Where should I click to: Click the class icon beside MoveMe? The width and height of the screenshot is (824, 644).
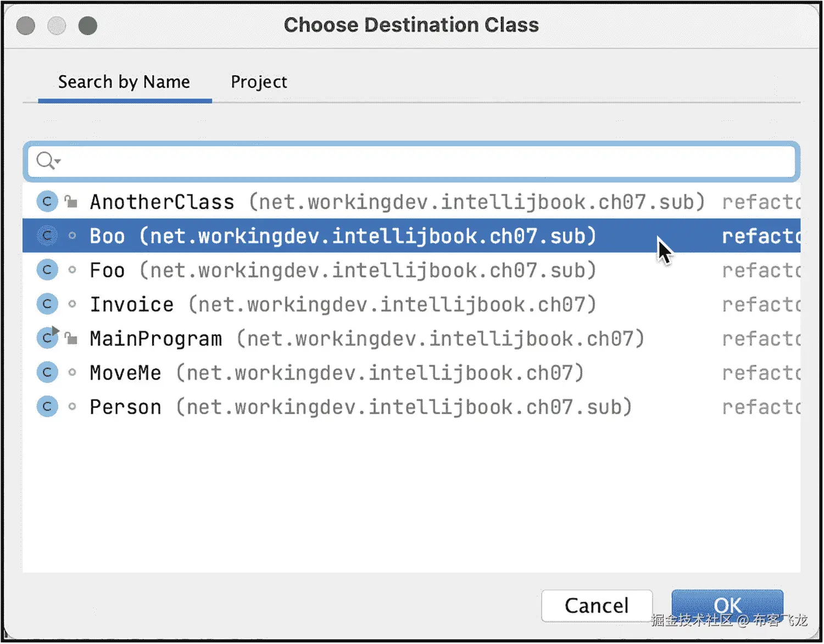point(47,373)
